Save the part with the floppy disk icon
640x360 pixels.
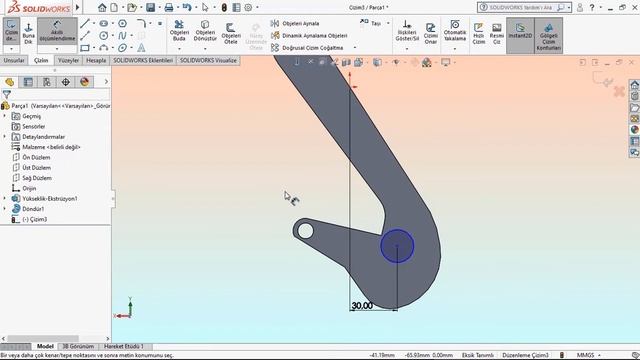pyautogui.click(x=151, y=7)
